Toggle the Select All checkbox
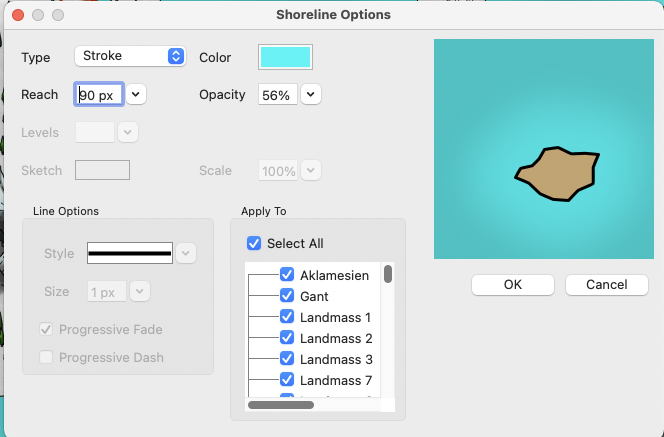Screen dimensions: 664x437 pos(254,243)
